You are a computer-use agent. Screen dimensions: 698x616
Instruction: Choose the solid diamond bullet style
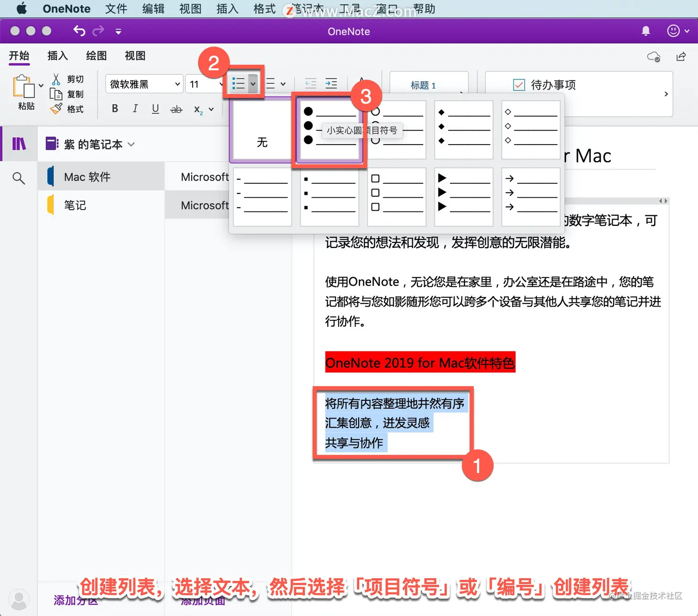463,130
